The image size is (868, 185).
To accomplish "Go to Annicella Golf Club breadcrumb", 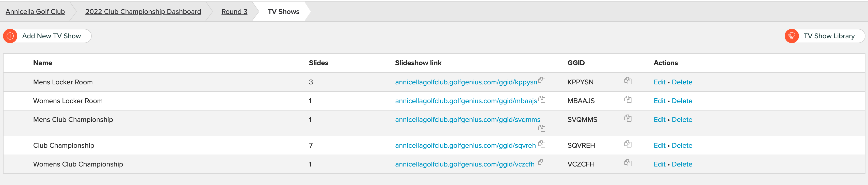I will point(35,12).
